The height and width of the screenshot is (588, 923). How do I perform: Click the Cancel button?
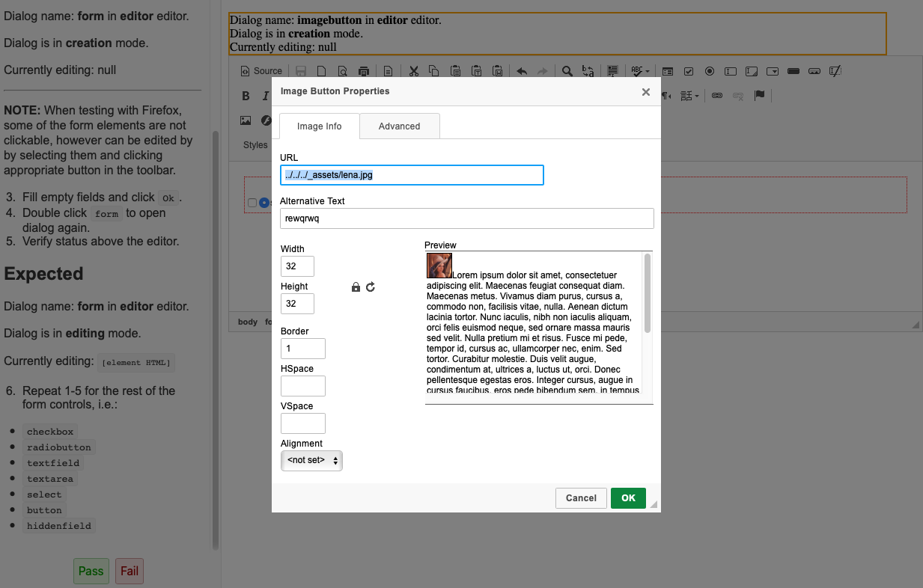[x=581, y=498]
